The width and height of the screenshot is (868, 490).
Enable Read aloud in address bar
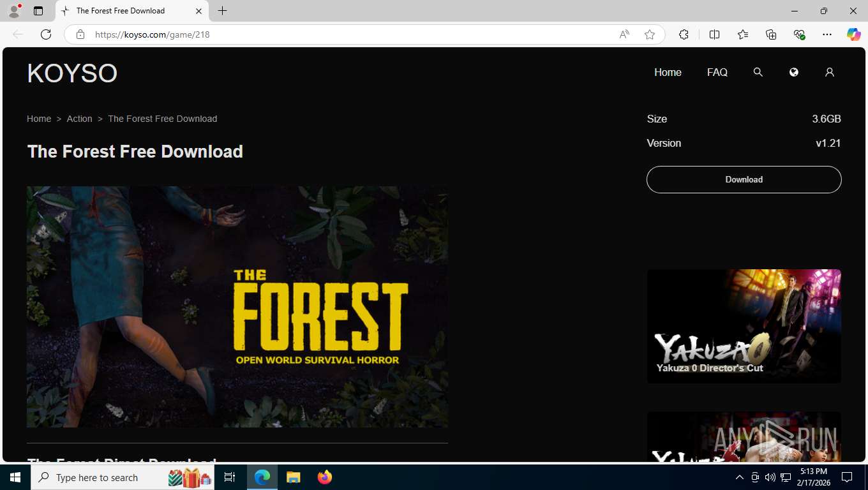point(624,34)
